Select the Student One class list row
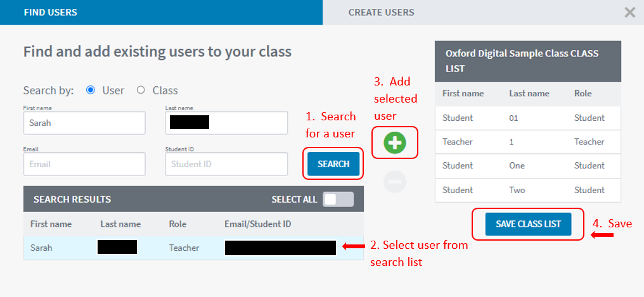The image size is (644, 297). [x=528, y=166]
